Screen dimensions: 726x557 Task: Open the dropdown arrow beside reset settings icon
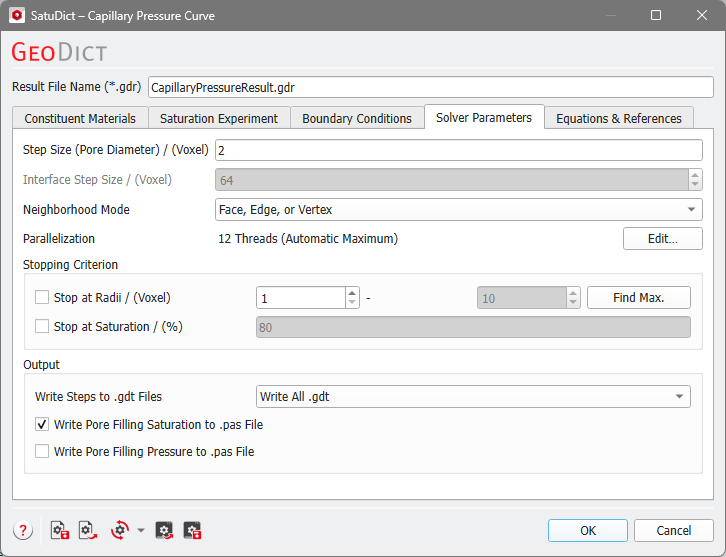141,531
